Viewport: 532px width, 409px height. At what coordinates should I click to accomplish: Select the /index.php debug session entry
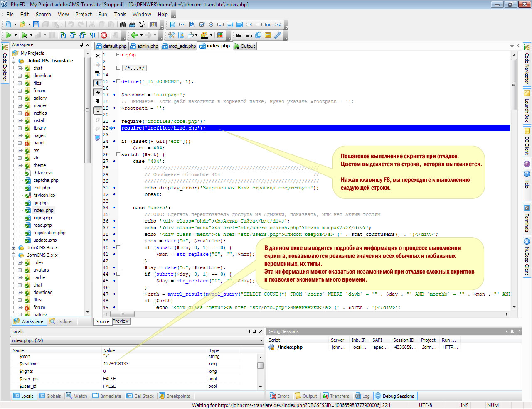pos(290,347)
